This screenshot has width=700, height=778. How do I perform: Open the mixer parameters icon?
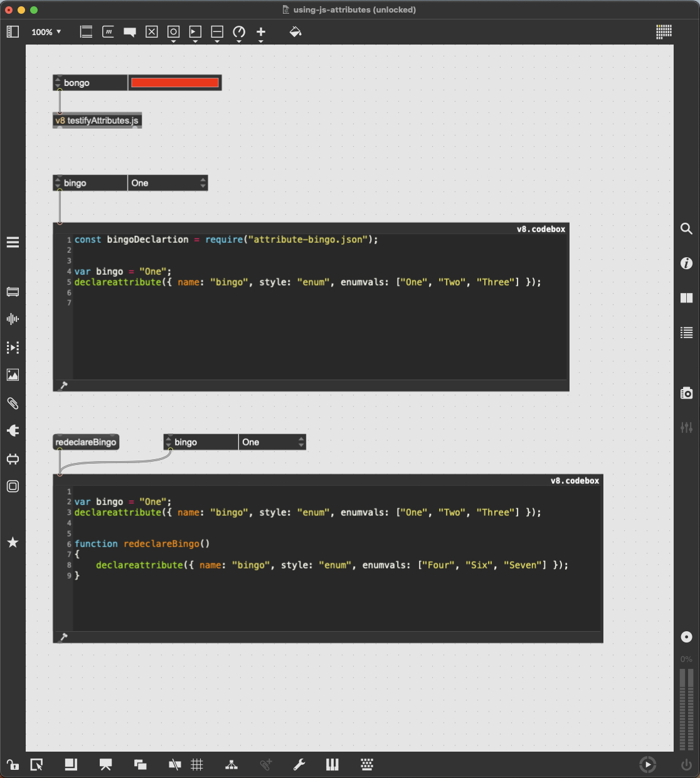tap(687, 427)
